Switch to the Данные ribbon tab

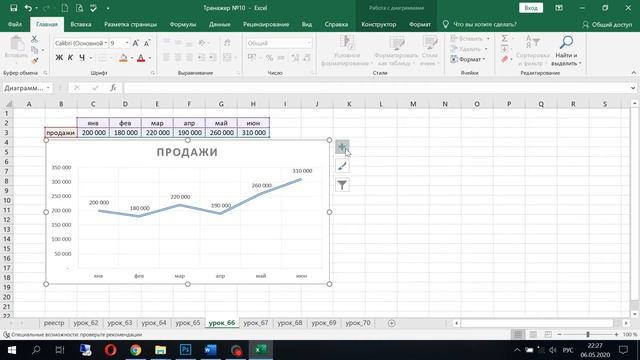(220, 24)
